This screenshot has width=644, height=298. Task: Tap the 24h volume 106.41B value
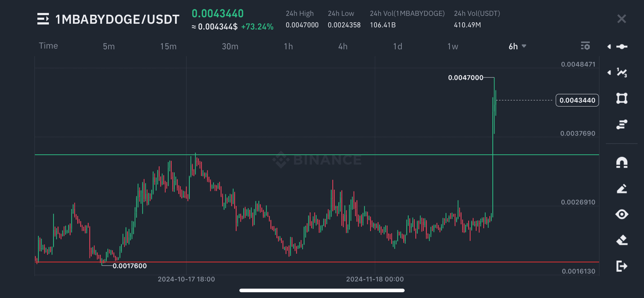(383, 25)
